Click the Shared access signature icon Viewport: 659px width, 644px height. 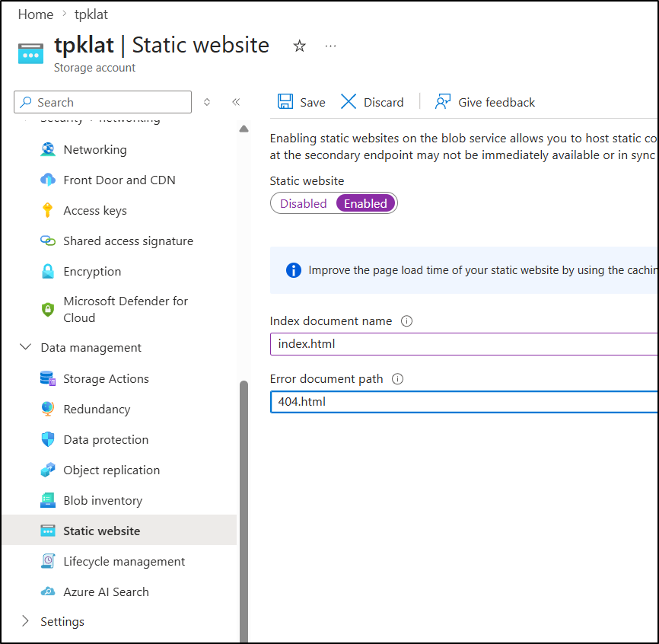point(48,241)
